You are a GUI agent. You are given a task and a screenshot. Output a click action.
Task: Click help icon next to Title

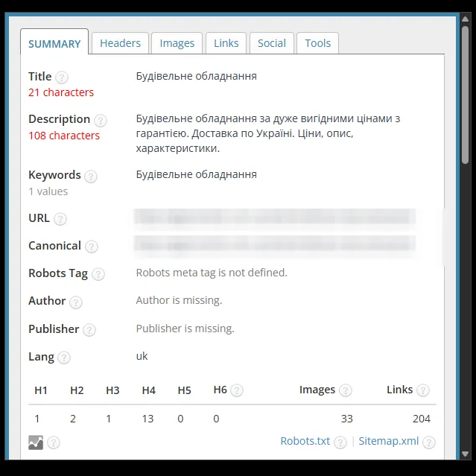click(x=62, y=77)
